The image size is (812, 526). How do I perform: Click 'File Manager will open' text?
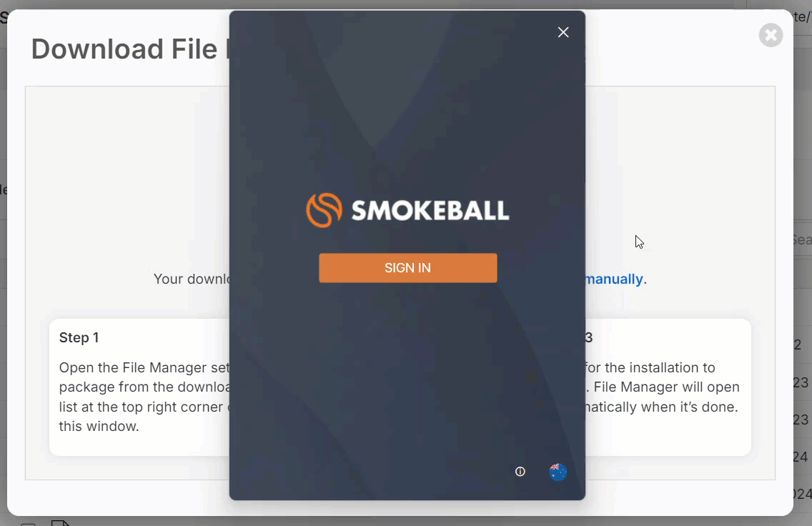(666, 387)
